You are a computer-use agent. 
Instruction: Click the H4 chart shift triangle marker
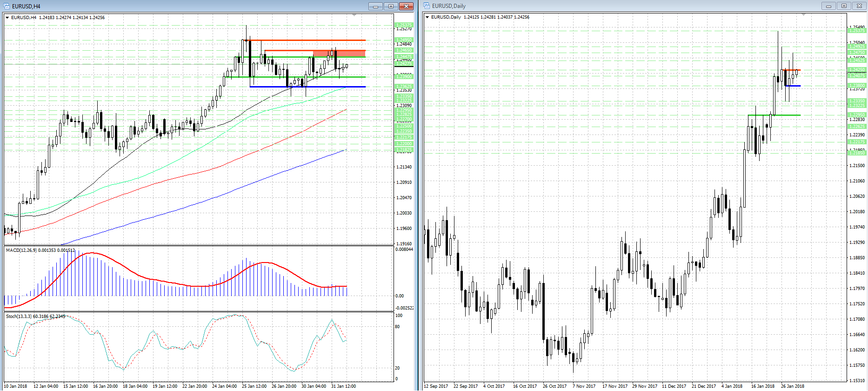coord(354,15)
